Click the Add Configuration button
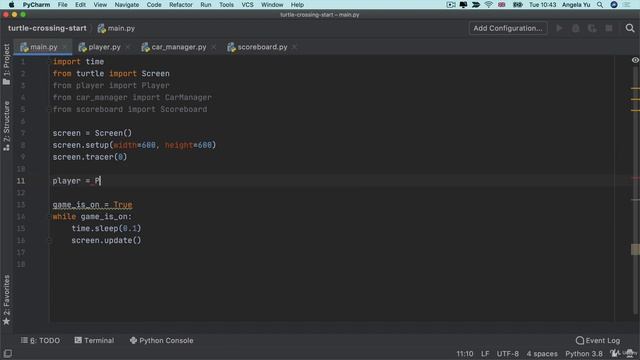The height and width of the screenshot is (360, 640). pyautogui.click(x=508, y=28)
